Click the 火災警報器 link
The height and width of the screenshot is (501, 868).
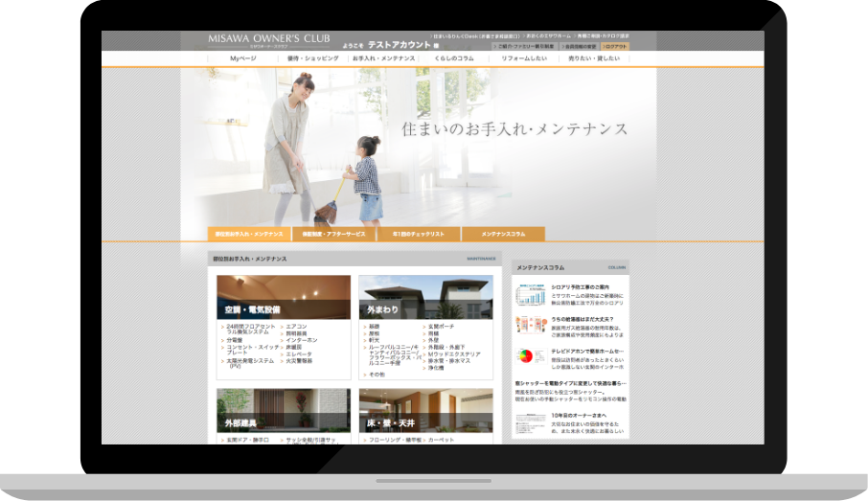(299, 361)
